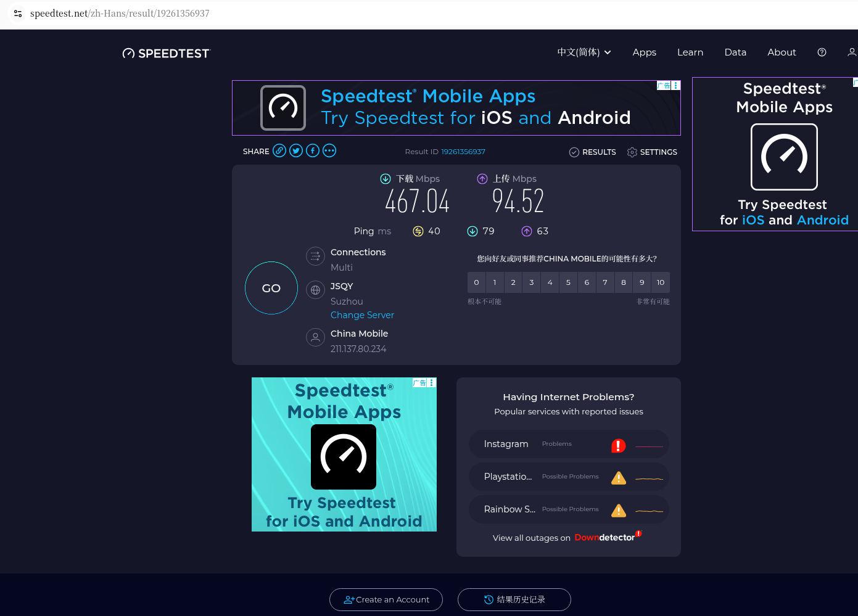This screenshot has width=858, height=616.
Task: Rate recommendation score 10
Action: 661,282
